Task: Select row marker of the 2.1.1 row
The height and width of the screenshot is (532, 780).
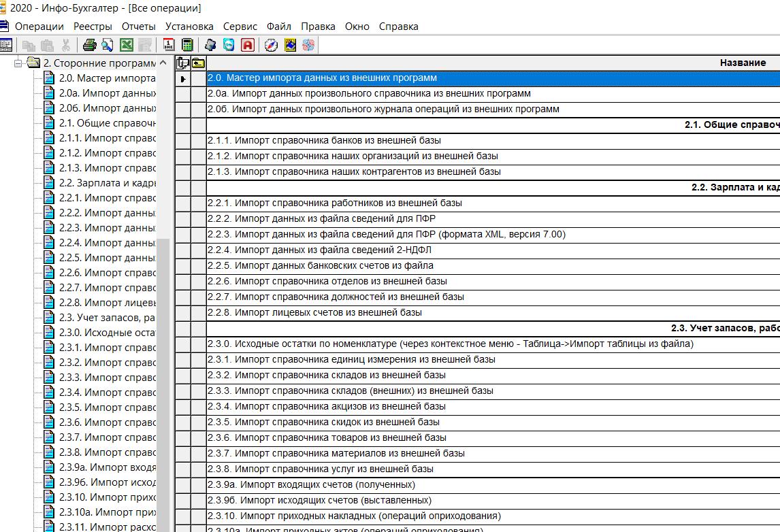Action: click(x=182, y=141)
